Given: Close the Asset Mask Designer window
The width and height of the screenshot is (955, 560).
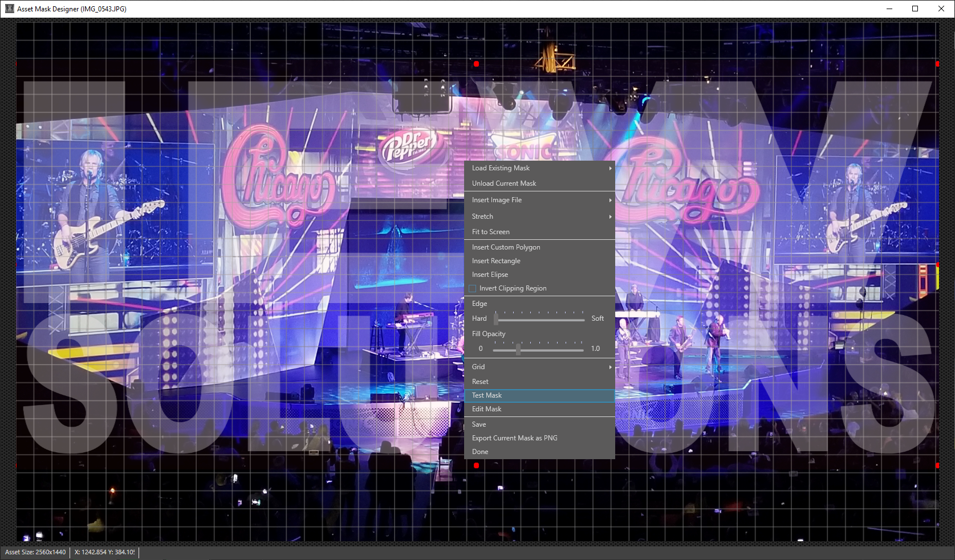Looking at the screenshot, I should (x=941, y=9).
